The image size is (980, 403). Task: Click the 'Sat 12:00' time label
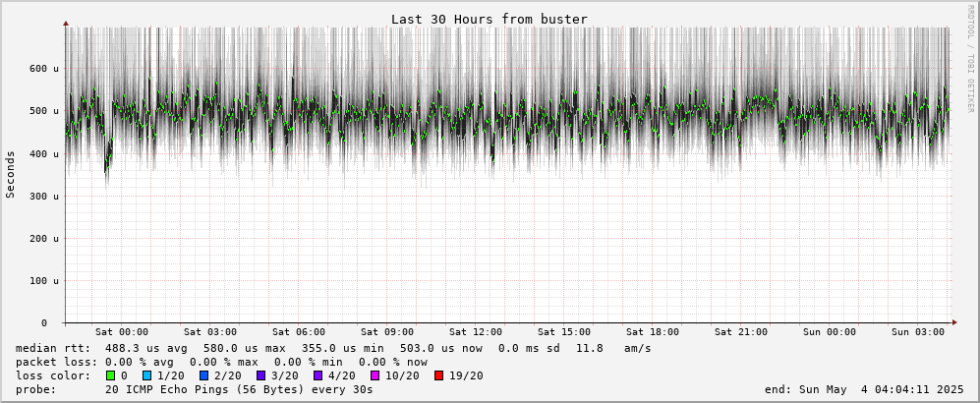(477, 332)
